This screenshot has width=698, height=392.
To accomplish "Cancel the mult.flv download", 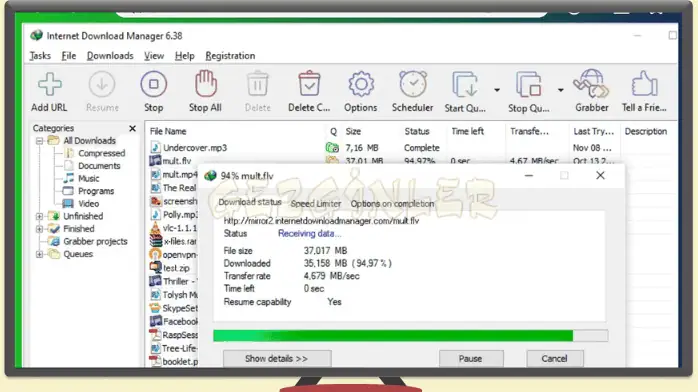I will click(555, 359).
